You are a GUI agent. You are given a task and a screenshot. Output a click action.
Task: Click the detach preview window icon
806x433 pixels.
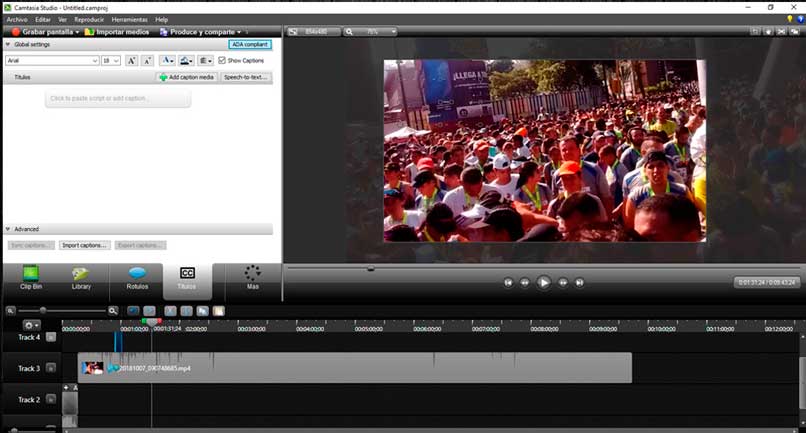(795, 31)
